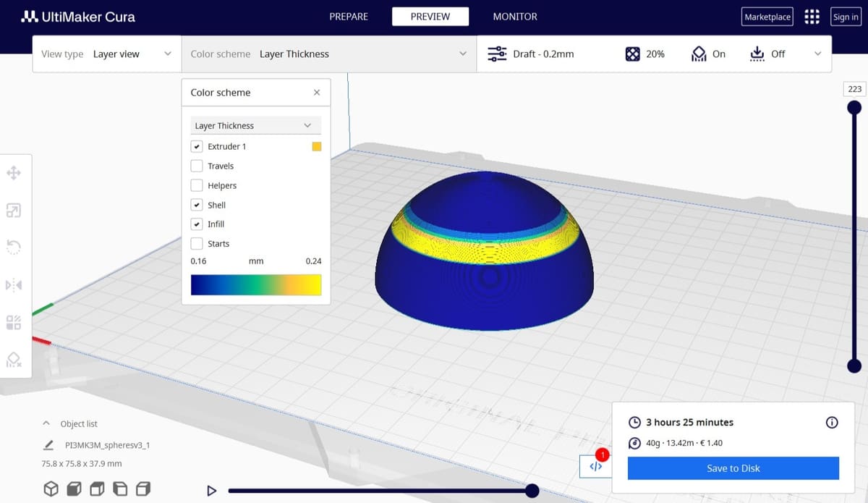Uncheck the Shell checkbox
This screenshot has height=503, width=868.
point(197,205)
